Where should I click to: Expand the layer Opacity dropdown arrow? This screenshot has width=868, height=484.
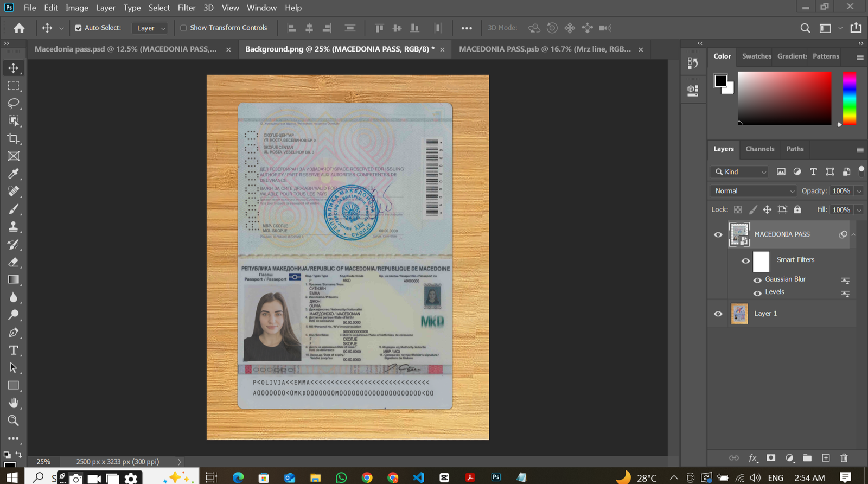pos(859,191)
